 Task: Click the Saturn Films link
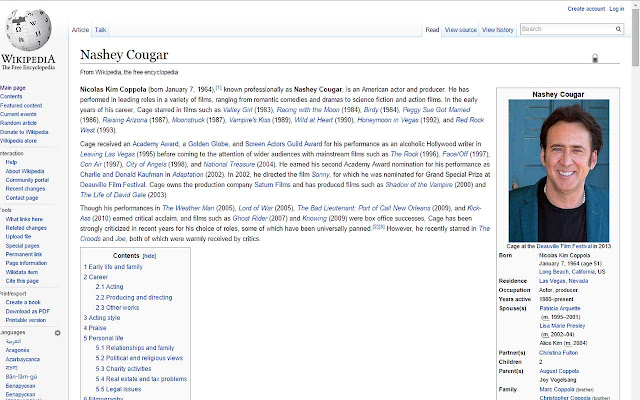(272, 184)
